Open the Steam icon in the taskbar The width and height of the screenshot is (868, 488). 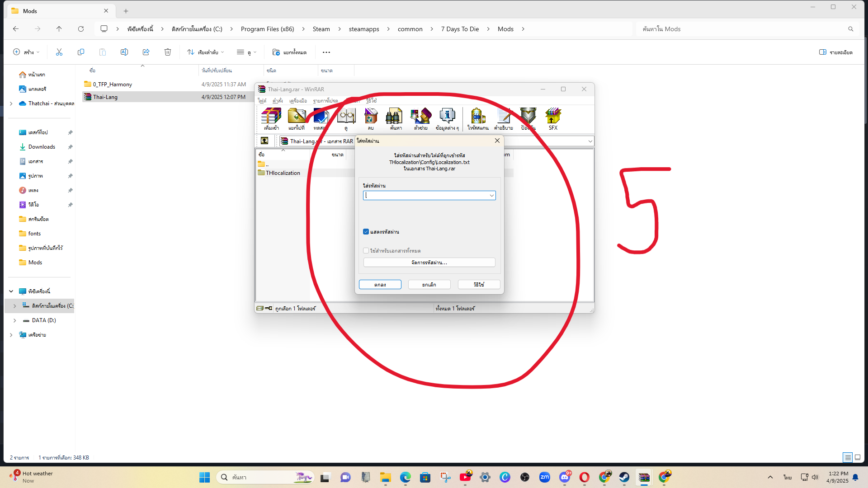click(x=624, y=477)
